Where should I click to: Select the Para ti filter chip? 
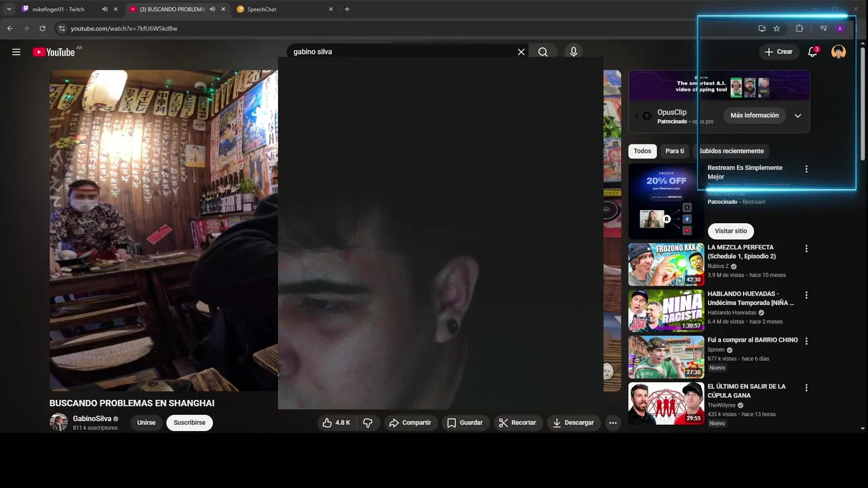pyautogui.click(x=675, y=151)
